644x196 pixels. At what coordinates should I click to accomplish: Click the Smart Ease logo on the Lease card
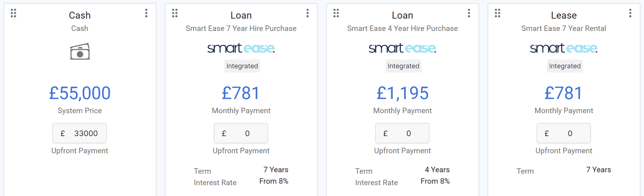pyautogui.click(x=564, y=48)
